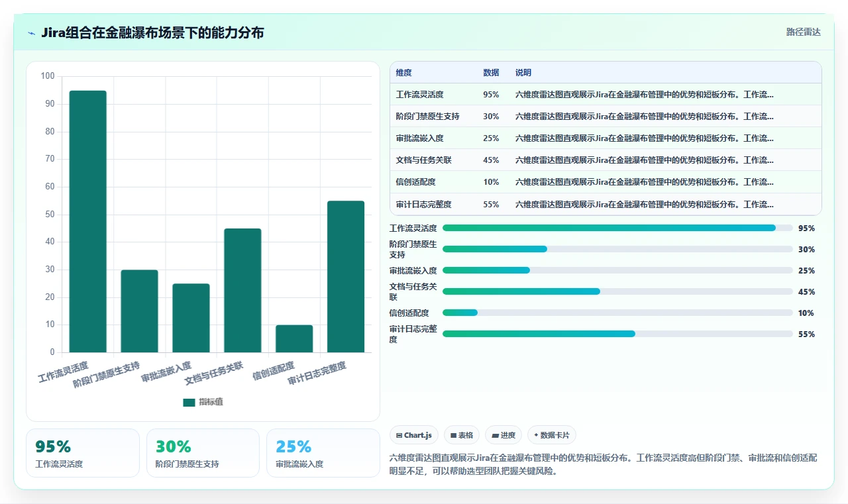Screen dimensions: 848x504
Task: Click the 工作流灵活度 bar in the chart
Action: (88, 221)
